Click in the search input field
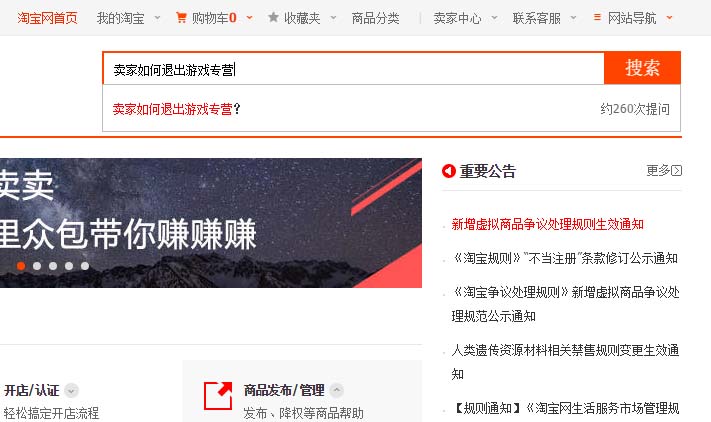711x422 pixels. click(x=354, y=69)
